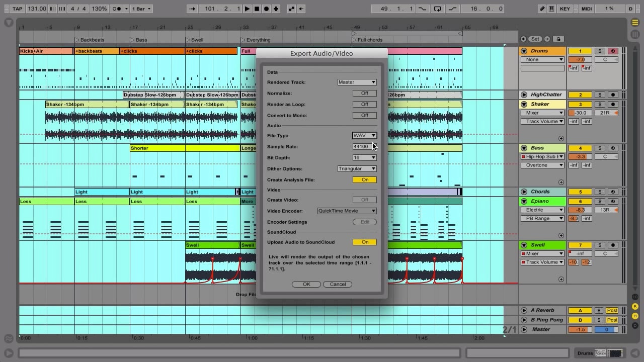Click the Drums track volume value
Viewport: 644px width, 362px height.
[580, 59]
